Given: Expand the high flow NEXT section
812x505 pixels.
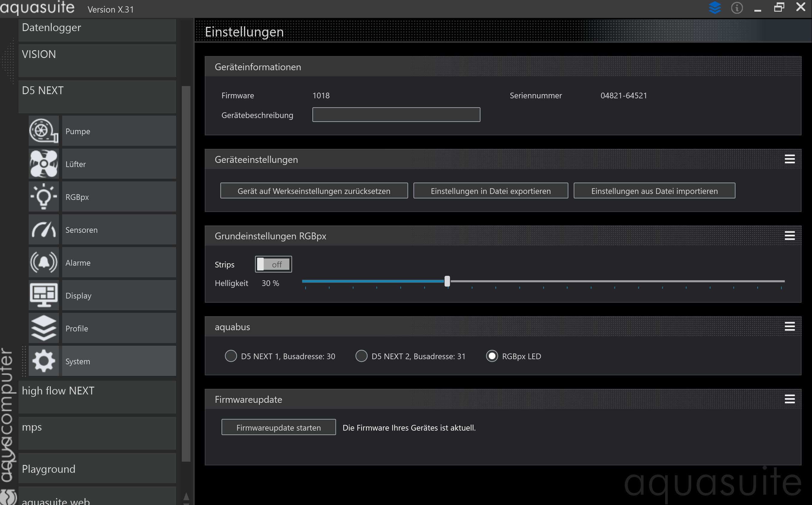Looking at the screenshot, I should point(97,397).
